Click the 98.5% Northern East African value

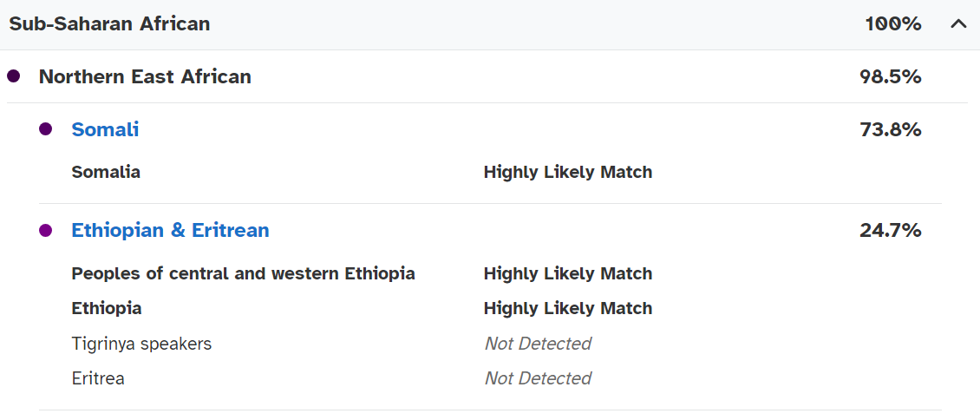click(x=890, y=76)
